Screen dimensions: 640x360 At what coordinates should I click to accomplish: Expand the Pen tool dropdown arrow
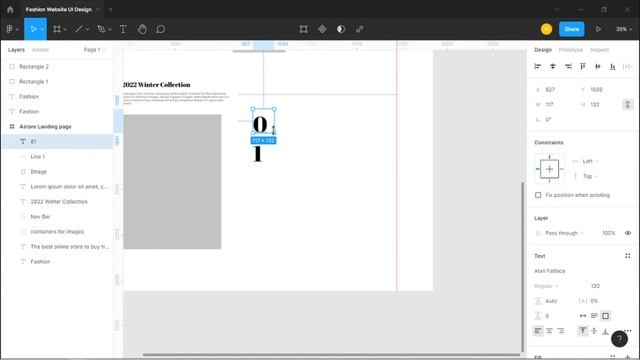[109, 29]
